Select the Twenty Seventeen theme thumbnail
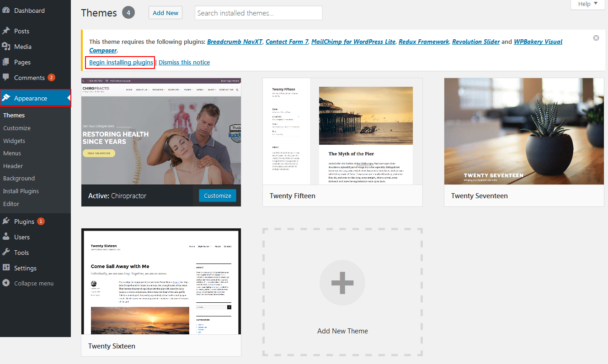 (x=524, y=131)
